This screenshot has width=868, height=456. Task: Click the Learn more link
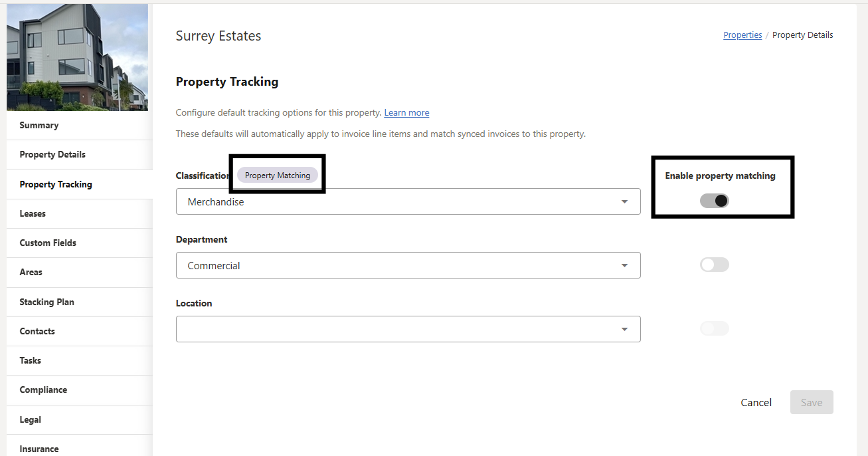coord(406,113)
